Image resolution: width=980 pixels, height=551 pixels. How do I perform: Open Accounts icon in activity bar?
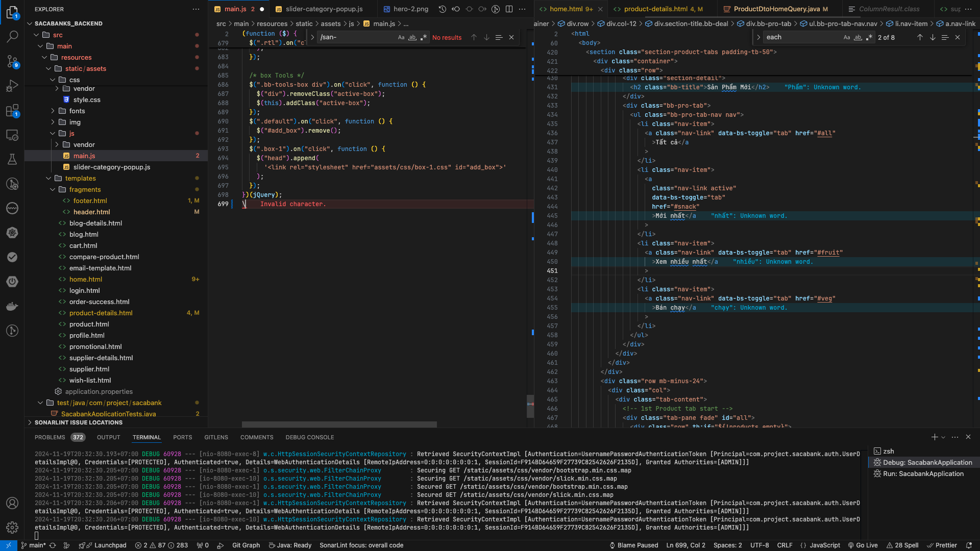tap(12, 503)
